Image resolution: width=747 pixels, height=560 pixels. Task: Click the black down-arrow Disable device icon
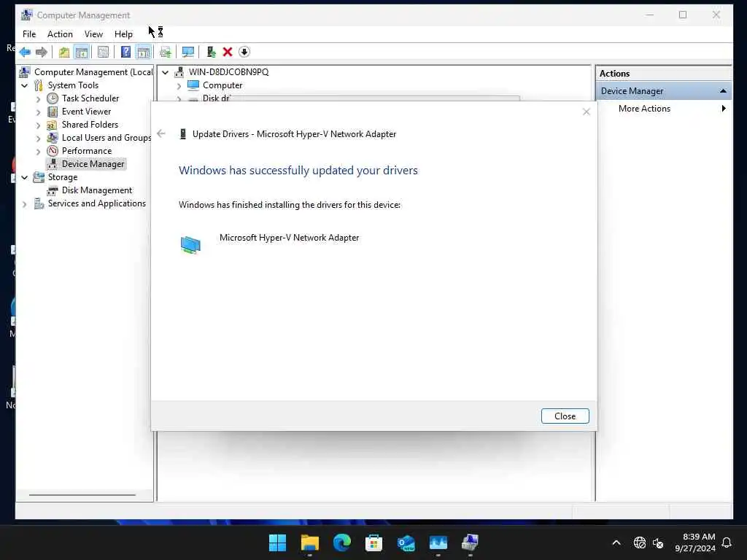point(244,52)
